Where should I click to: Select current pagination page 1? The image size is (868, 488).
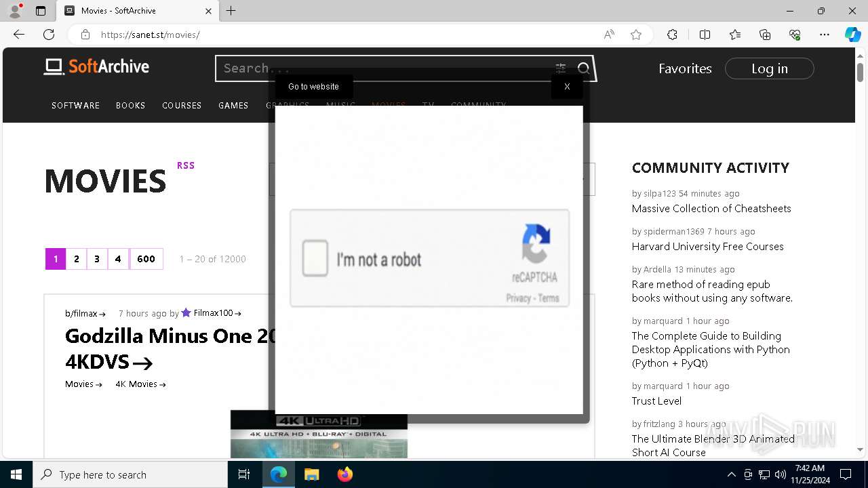(56, 259)
